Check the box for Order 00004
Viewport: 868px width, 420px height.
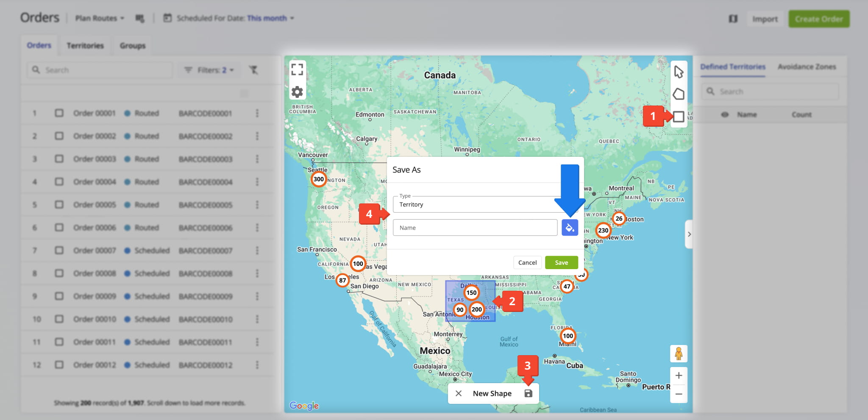click(x=59, y=182)
